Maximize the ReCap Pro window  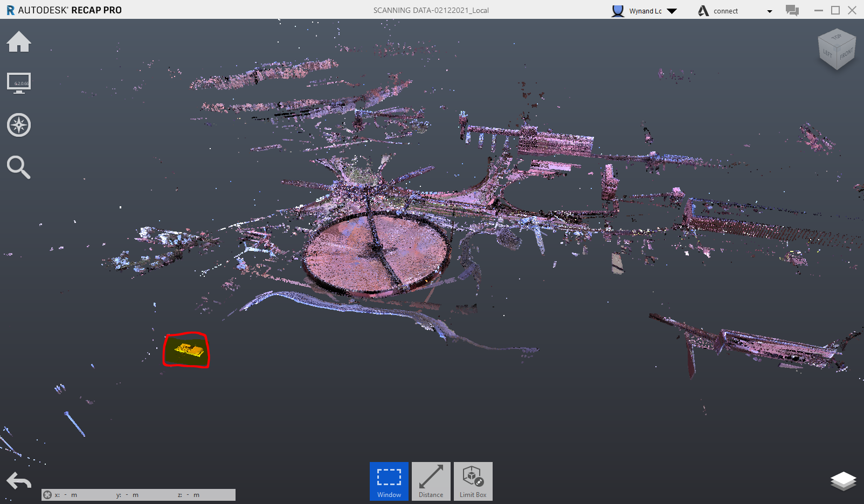point(835,10)
